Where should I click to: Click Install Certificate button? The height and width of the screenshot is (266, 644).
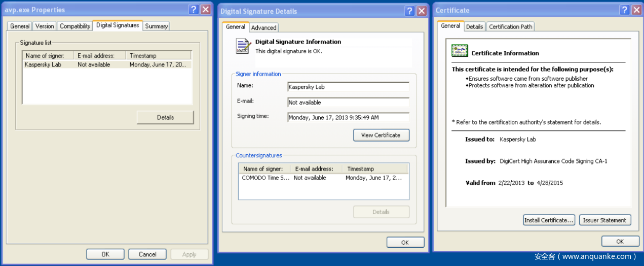pos(549,220)
